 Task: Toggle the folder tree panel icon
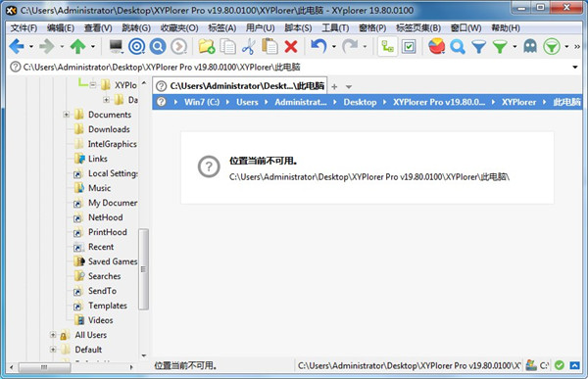coord(387,46)
